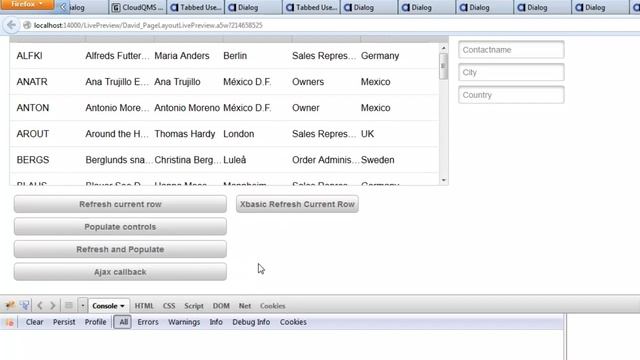Toggle Persist in console toolbar
The image size is (640, 360).
tap(64, 322)
